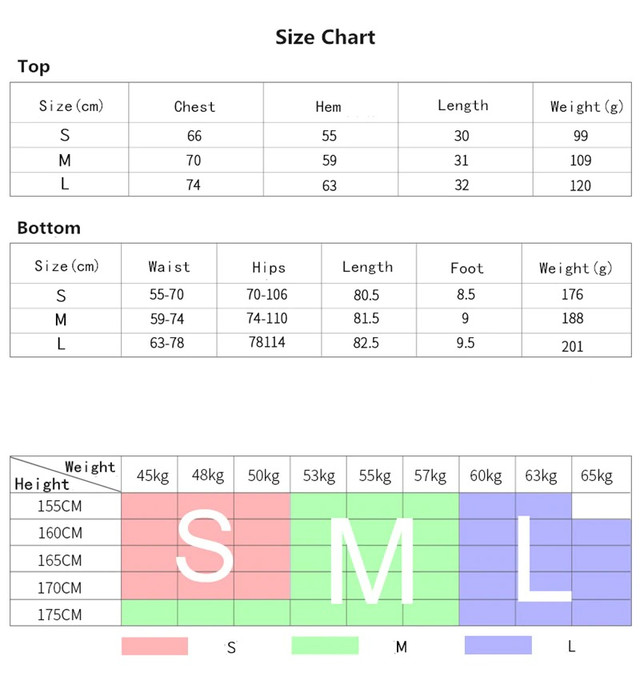Select the Bottom section heading

pos(49,228)
